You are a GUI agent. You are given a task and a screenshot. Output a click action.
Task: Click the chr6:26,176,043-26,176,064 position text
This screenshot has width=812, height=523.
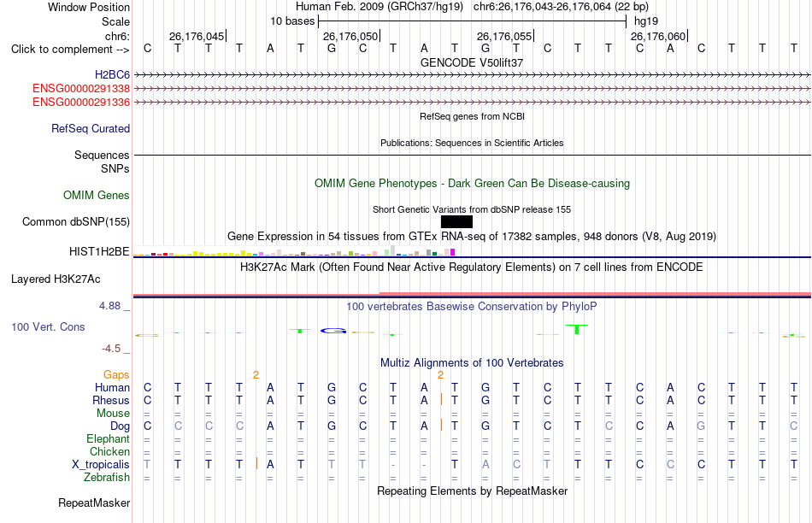pyautogui.click(x=561, y=7)
